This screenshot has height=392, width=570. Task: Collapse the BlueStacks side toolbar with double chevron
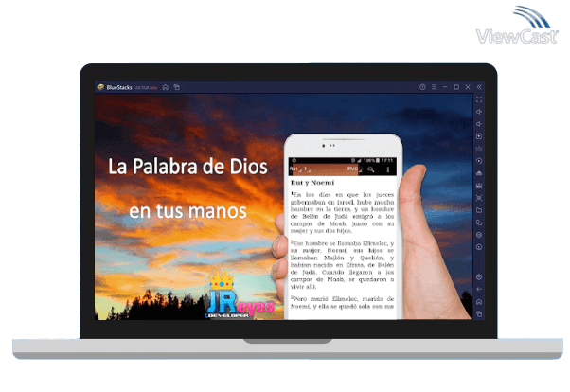[479, 87]
